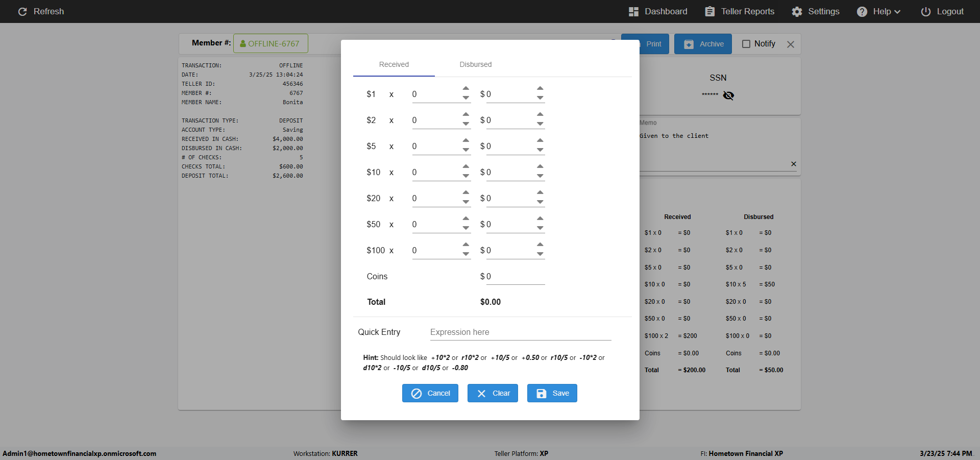Decrease the $100 dollar amount
This screenshot has width=980, height=460.
pyautogui.click(x=540, y=254)
